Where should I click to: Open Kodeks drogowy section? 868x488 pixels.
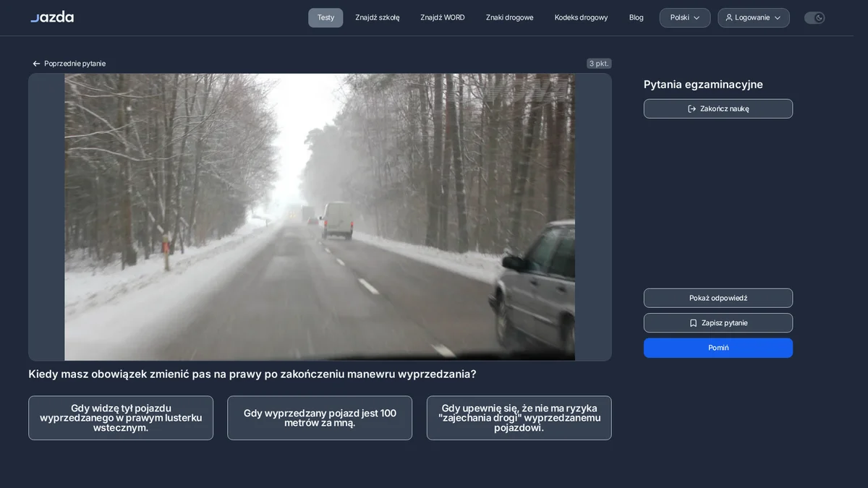pos(582,17)
